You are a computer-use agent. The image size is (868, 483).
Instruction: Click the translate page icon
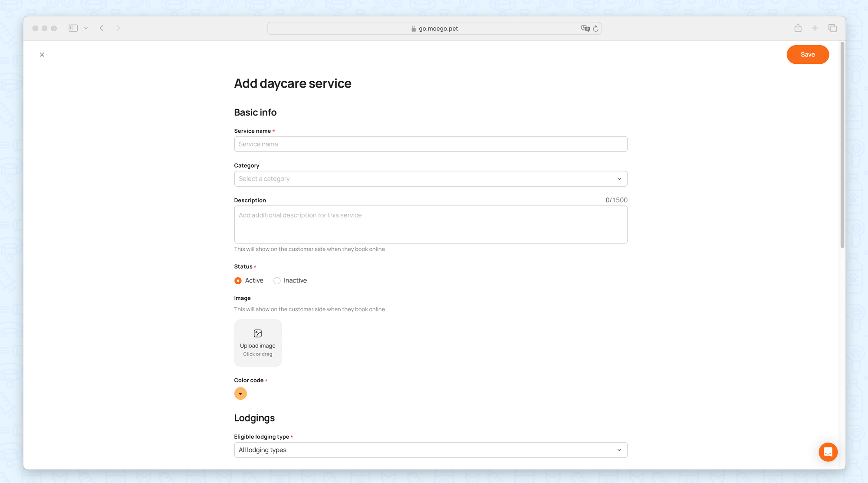point(585,29)
